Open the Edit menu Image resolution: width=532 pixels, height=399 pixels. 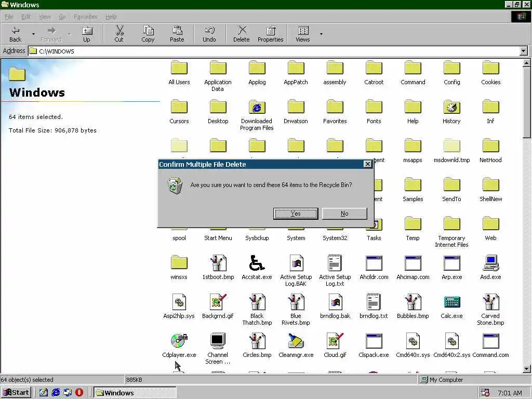tap(26, 17)
